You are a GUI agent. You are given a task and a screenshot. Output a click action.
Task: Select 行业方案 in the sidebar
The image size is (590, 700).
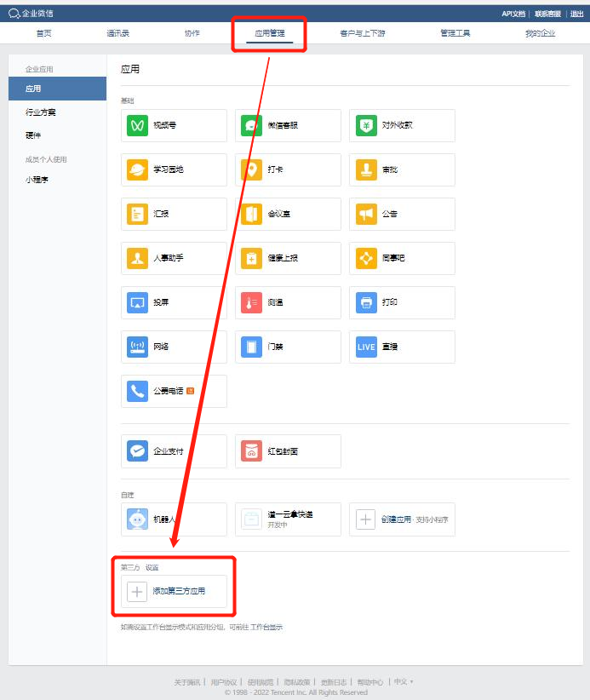click(x=40, y=112)
